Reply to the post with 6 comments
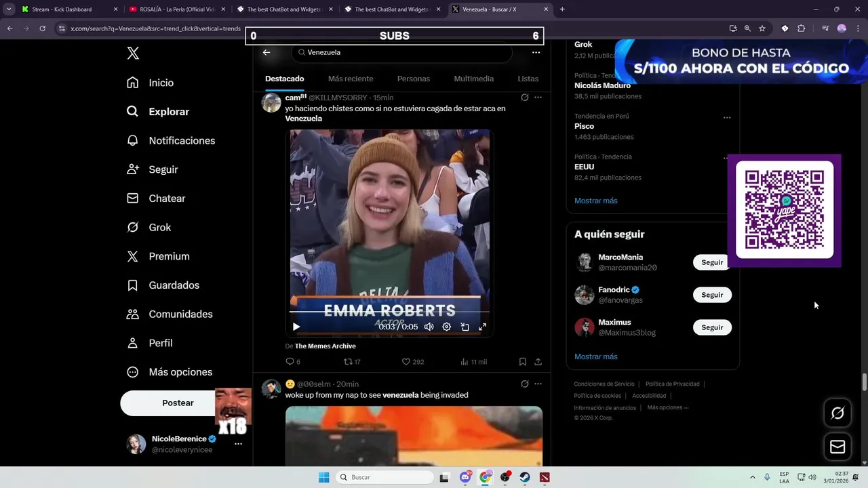This screenshot has height=488, width=868. tap(293, 362)
